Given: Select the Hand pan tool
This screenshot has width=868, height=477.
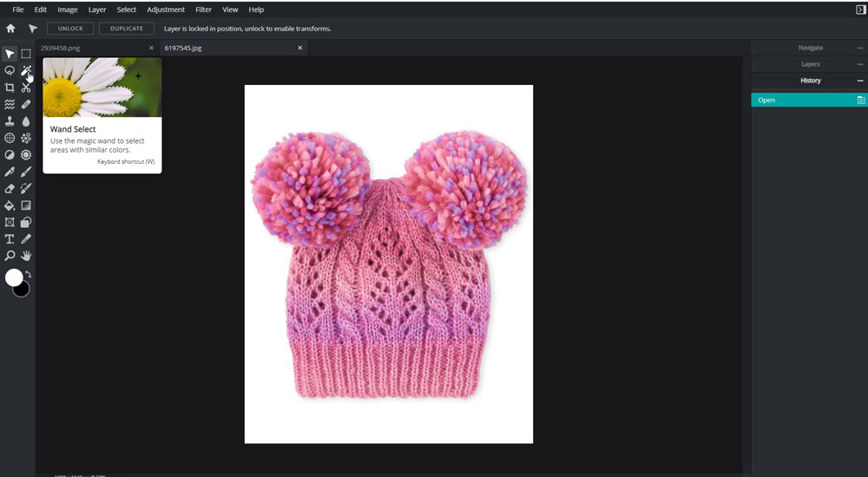Looking at the screenshot, I should click(26, 256).
